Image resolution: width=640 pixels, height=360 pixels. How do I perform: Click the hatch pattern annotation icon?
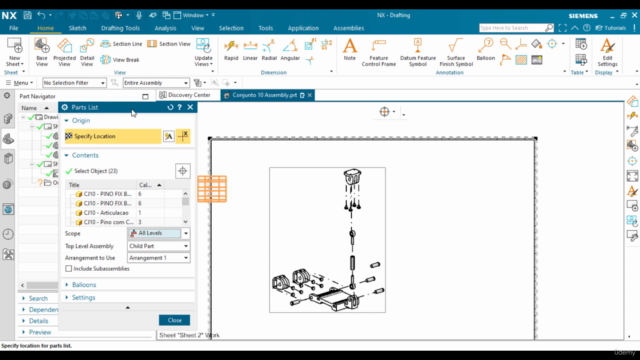(521, 60)
